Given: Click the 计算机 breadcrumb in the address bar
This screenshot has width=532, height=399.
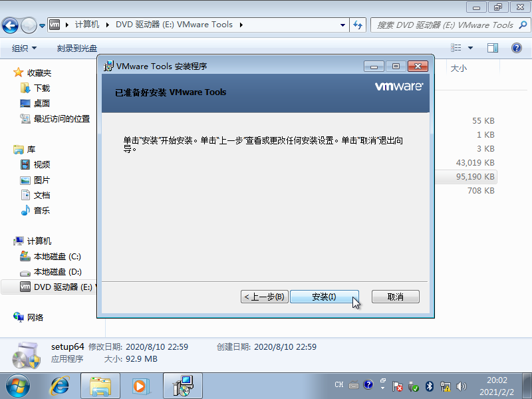Looking at the screenshot, I should coord(87,25).
